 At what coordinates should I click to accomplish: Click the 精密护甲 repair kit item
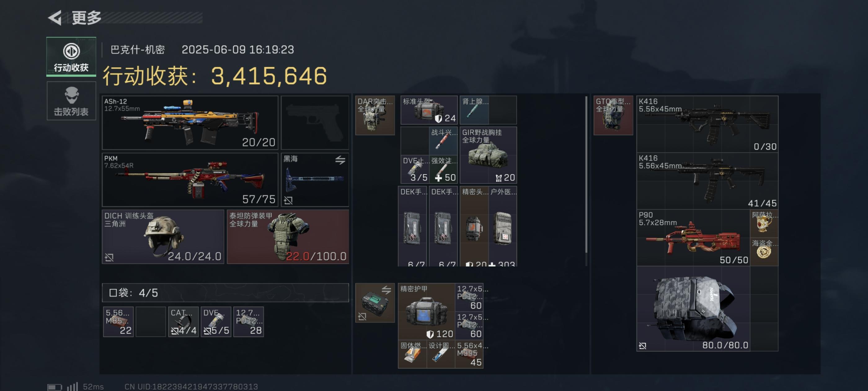tap(426, 311)
